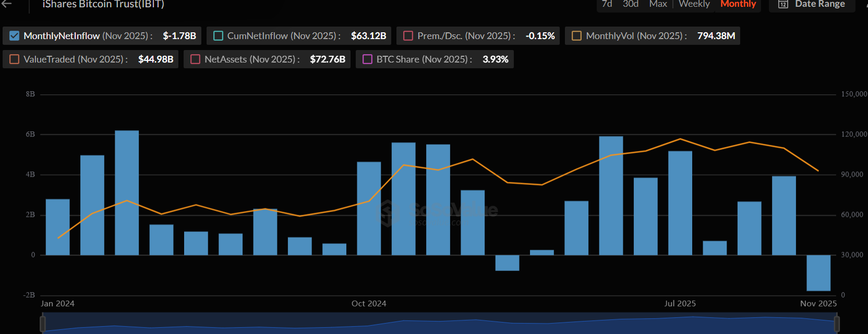The height and width of the screenshot is (334, 868).
Task: Check the MonthlyVol series checkbox
Action: coord(577,36)
